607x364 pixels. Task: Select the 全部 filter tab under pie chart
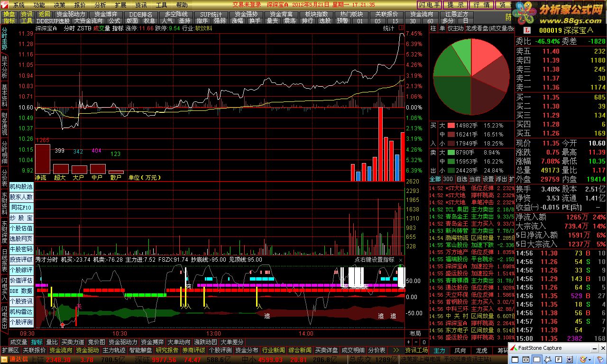tap(435, 179)
